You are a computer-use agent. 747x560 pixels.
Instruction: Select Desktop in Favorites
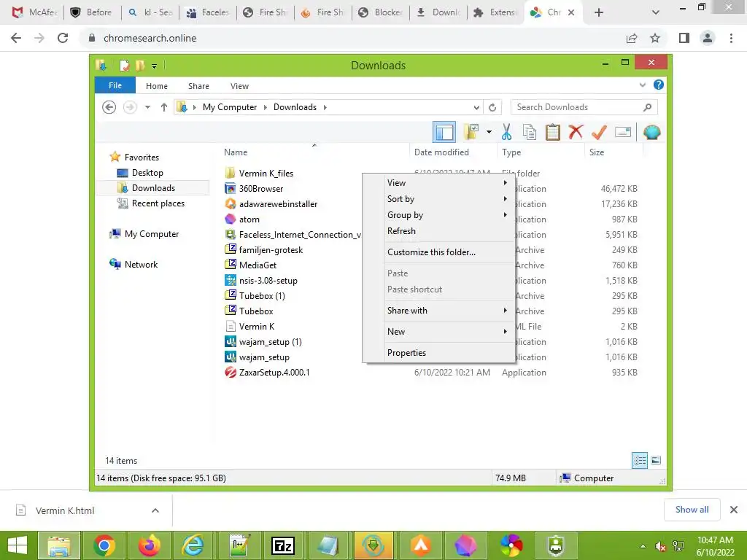coord(147,173)
